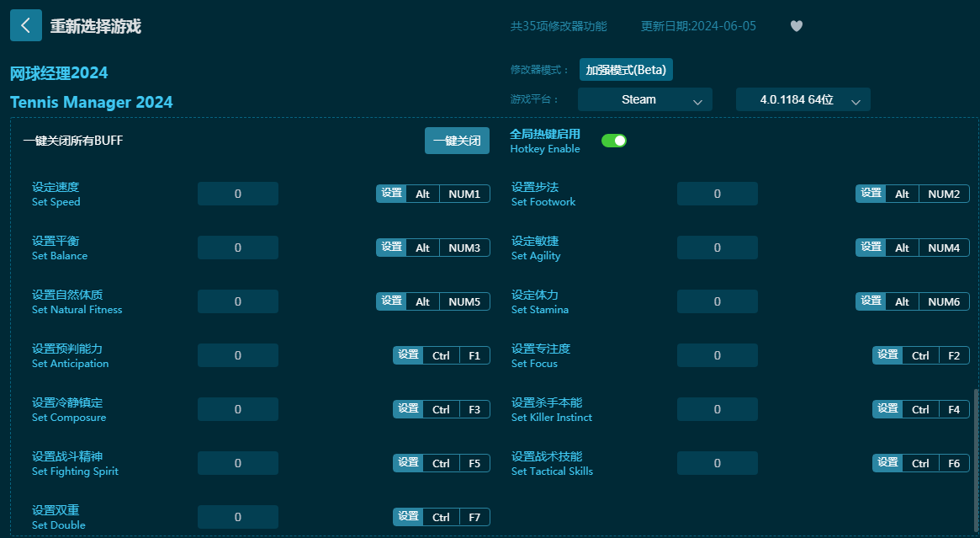Screen dimensions: 980x538
Task: Click the 一键关闭 button
Action: tap(457, 141)
